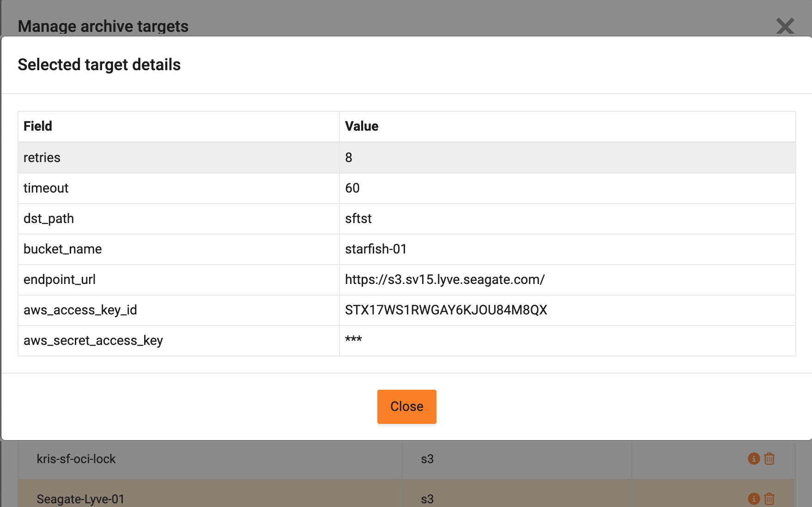Delete the kris-sf-oci-lock target
The height and width of the screenshot is (507, 812).
(769, 459)
